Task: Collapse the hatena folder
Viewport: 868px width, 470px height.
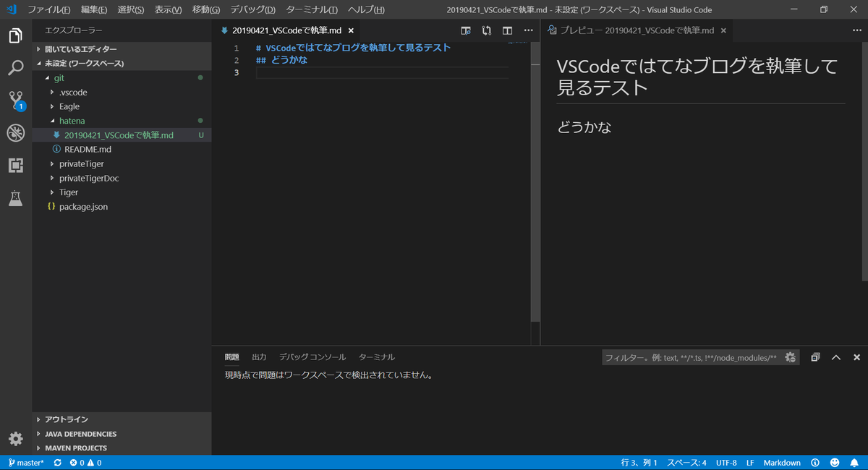Action: pyautogui.click(x=71, y=120)
